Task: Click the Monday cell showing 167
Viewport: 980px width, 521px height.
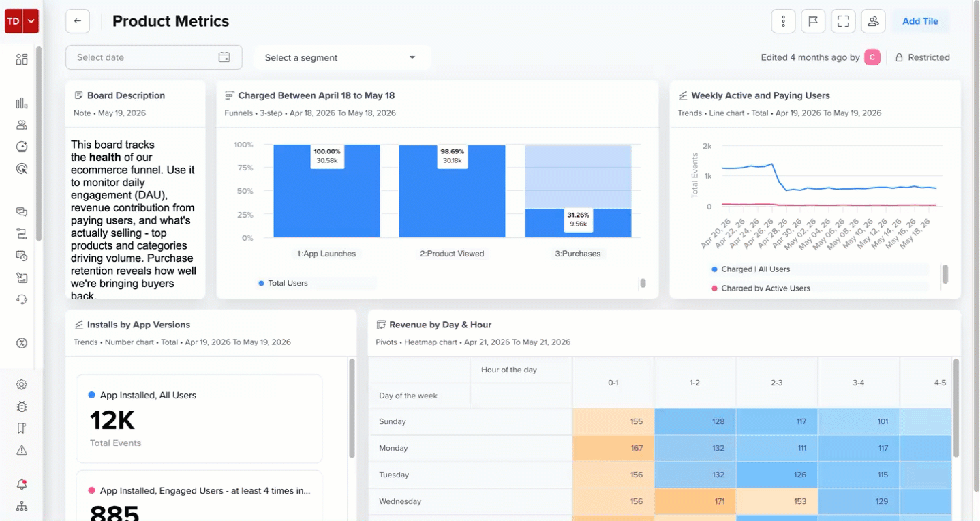Action: click(613, 448)
